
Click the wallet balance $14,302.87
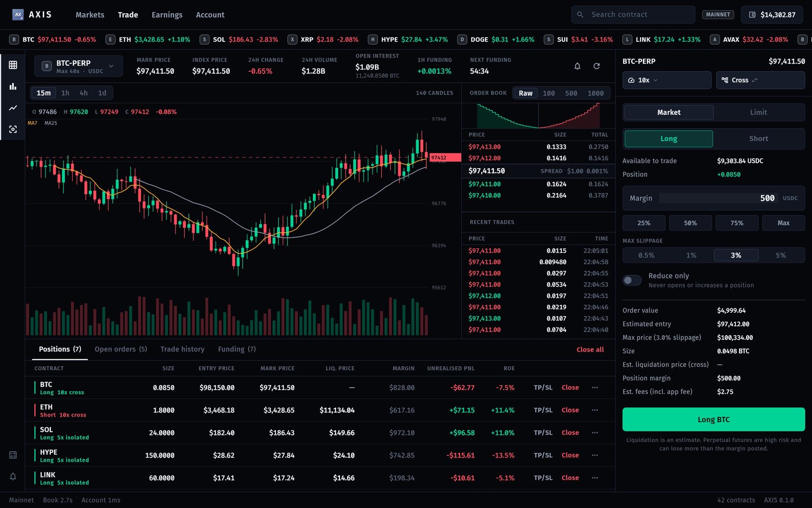tap(772, 15)
